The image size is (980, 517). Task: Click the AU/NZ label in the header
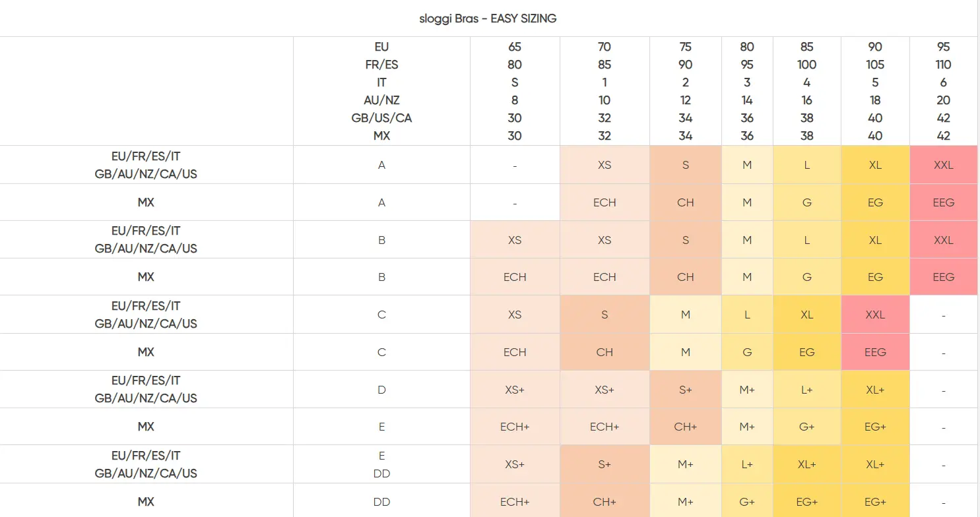[x=381, y=100]
